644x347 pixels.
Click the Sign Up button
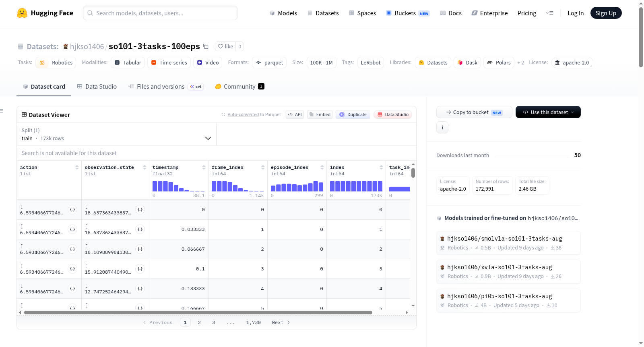coord(606,13)
